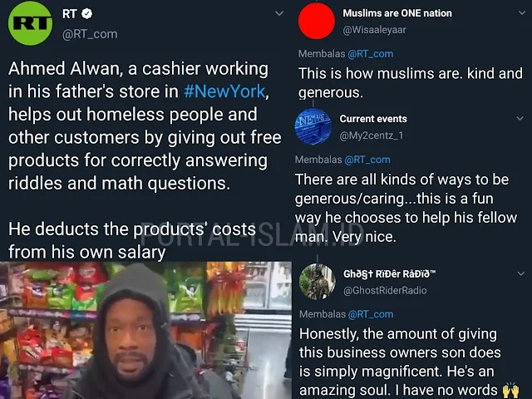Open the @GhostRiderRadio handle
This screenshot has height=399, width=532.
pos(385,291)
